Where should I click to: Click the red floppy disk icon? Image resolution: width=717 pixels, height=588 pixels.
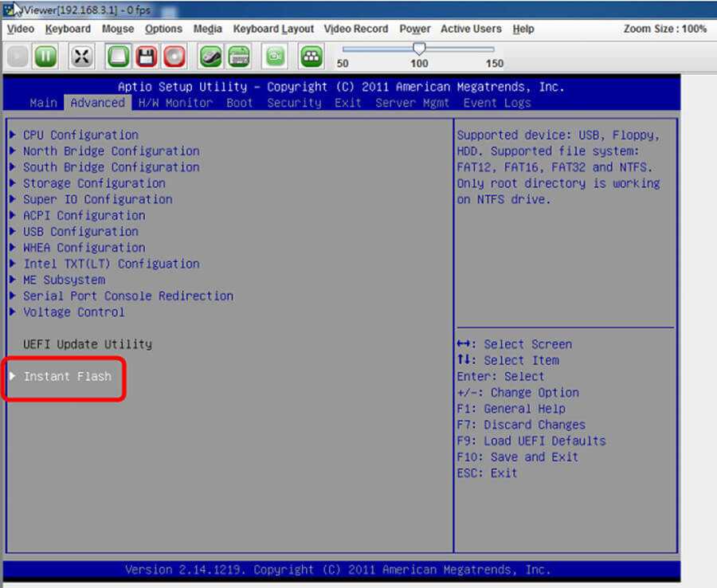(146, 57)
